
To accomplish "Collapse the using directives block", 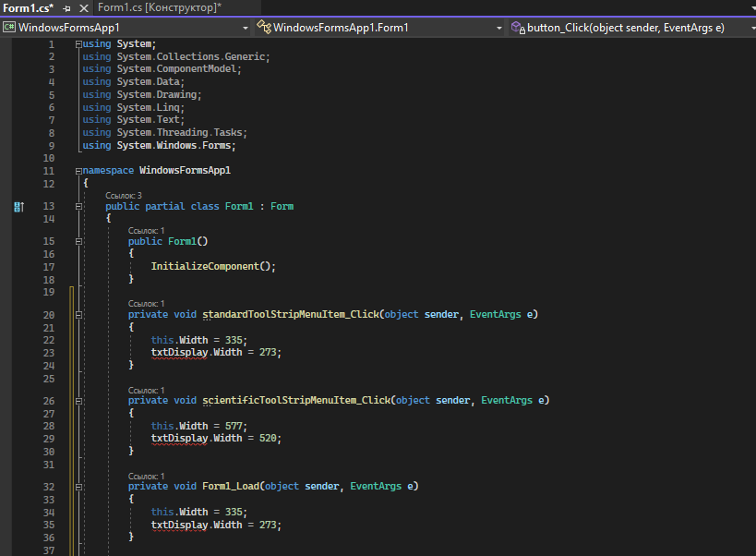I will [79, 44].
